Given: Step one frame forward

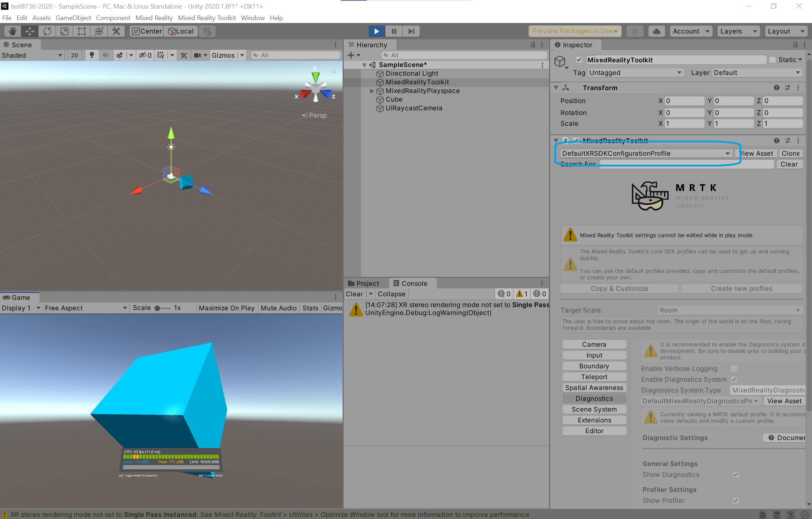Looking at the screenshot, I should click(x=411, y=31).
